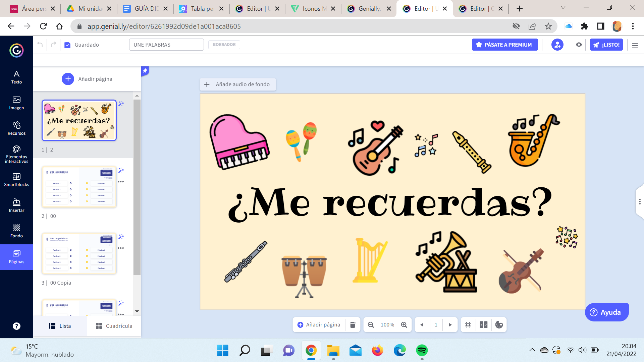Open the color palette icon in the bottom toolbar
The image size is (644, 362).
499,325
